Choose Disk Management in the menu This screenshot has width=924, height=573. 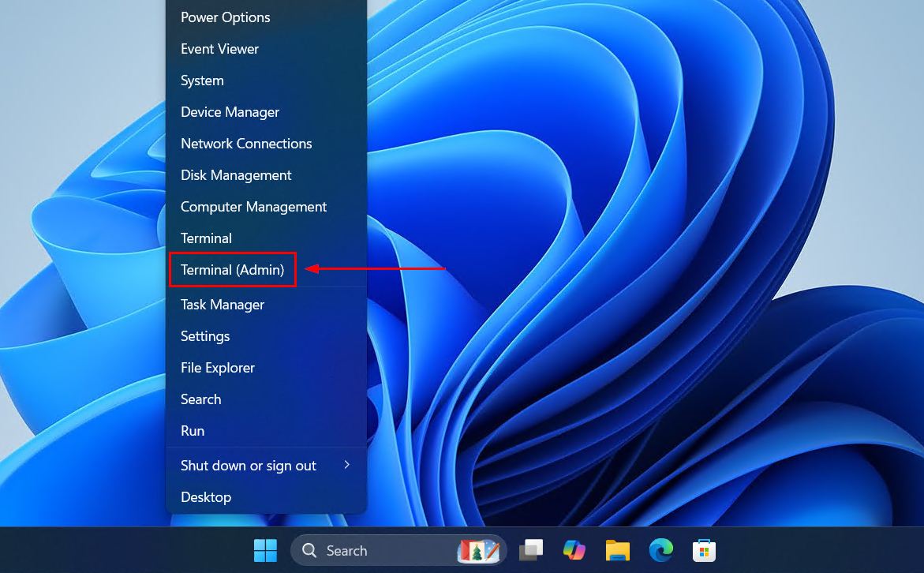coord(236,175)
